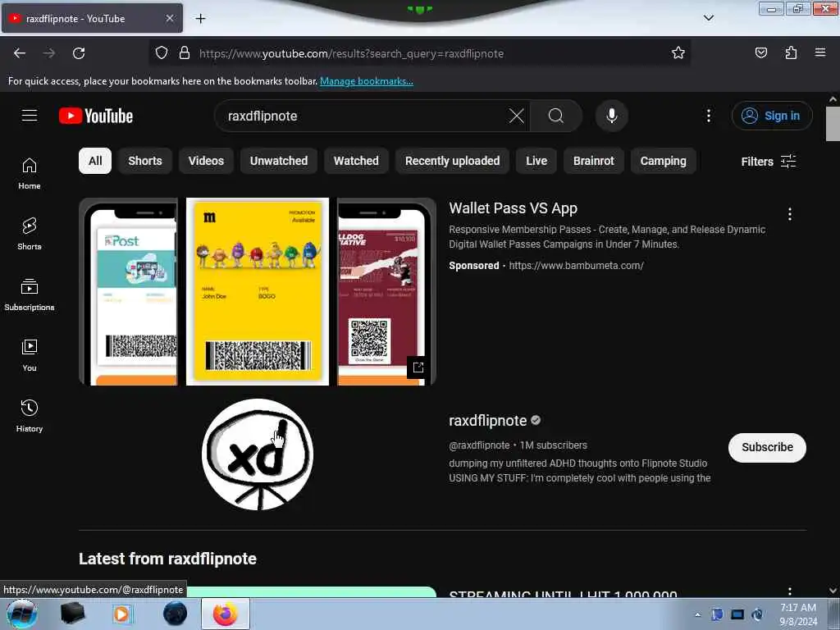
Task: Open the Firefox extensions icon
Action: coord(791,53)
